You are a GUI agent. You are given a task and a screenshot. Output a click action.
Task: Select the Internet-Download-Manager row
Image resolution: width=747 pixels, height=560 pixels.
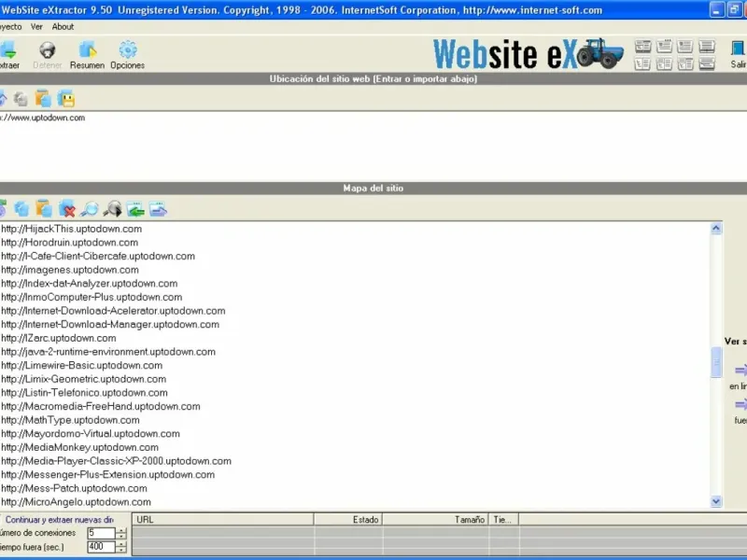point(110,324)
